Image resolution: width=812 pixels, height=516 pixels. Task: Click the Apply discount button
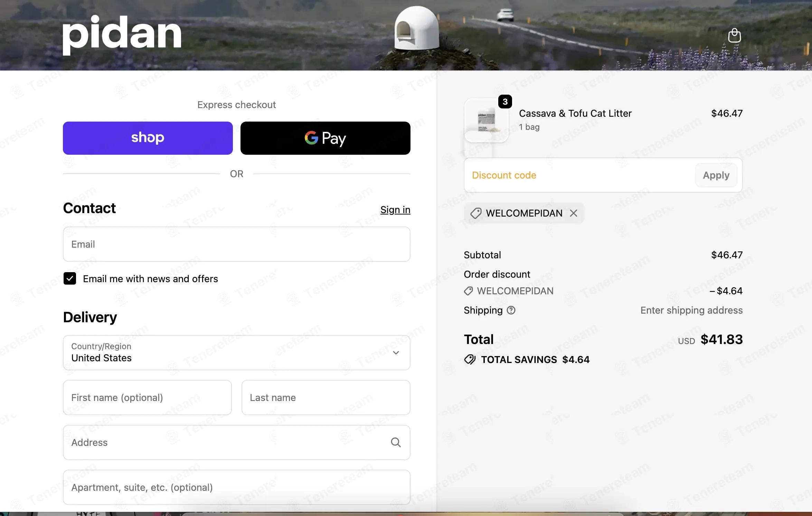tap(716, 175)
